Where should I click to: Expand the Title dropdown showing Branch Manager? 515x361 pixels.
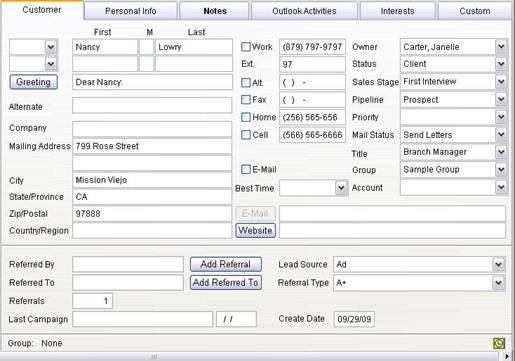tap(501, 152)
